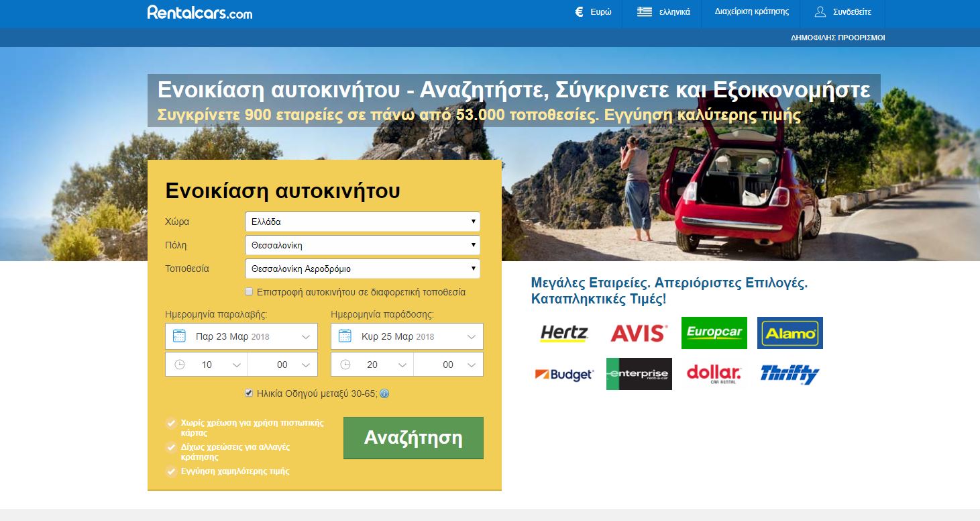The height and width of the screenshot is (521, 980).
Task: Click the drop-off time clock icon
Action: (x=345, y=365)
